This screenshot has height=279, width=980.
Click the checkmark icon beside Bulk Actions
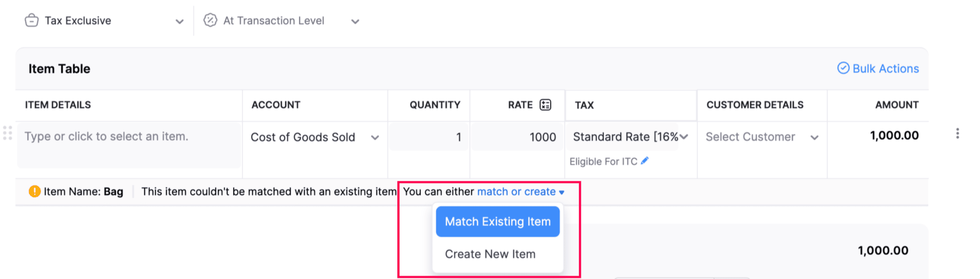[843, 69]
